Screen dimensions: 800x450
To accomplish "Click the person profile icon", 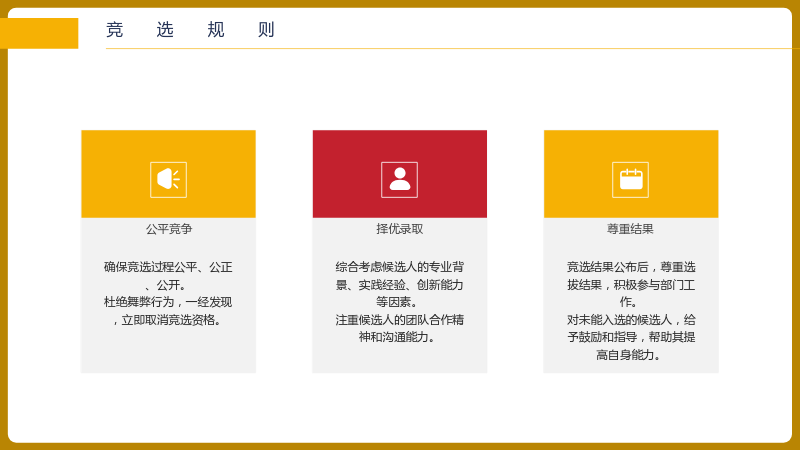I will (x=399, y=180).
